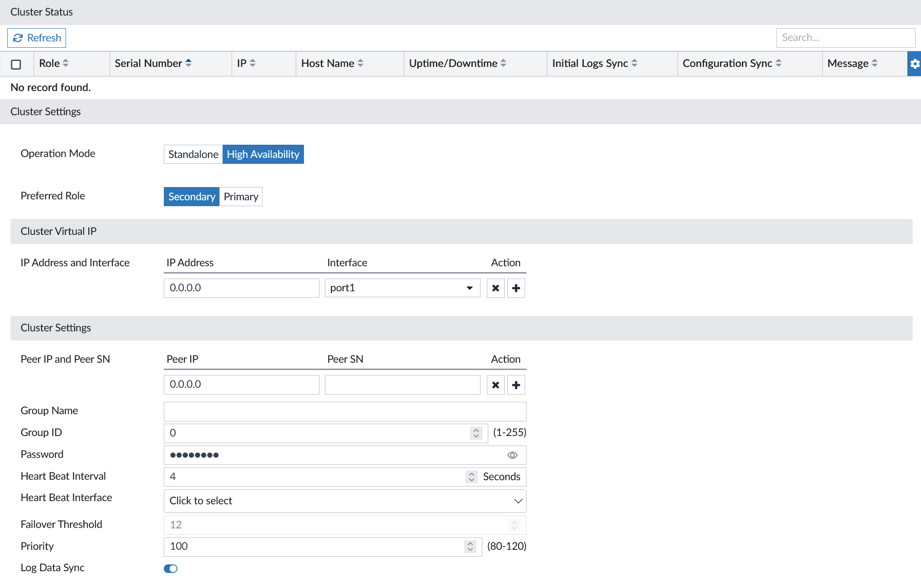Set Preferred Role to Primary
Viewport: 921px width, 588px height.
[x=241, y=197]
